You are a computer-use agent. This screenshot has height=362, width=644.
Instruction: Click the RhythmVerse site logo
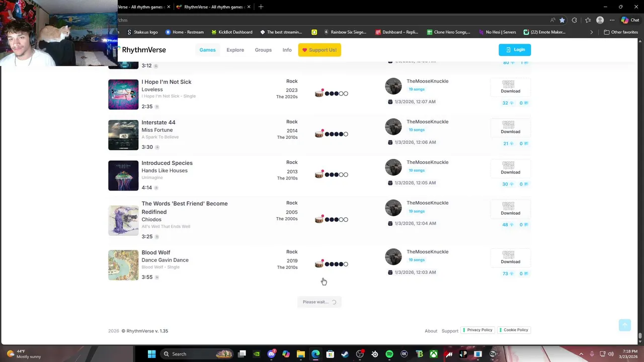(142, 50)
